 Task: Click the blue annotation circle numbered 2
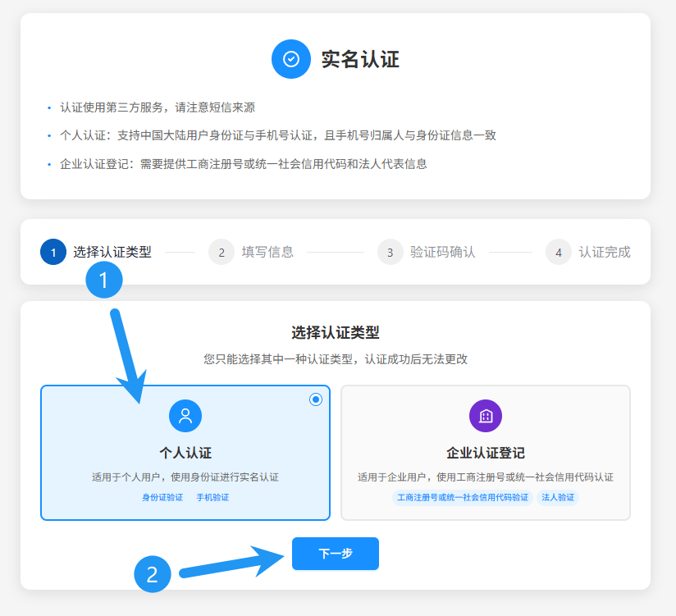pyautogui.click(x=153, y=574)
